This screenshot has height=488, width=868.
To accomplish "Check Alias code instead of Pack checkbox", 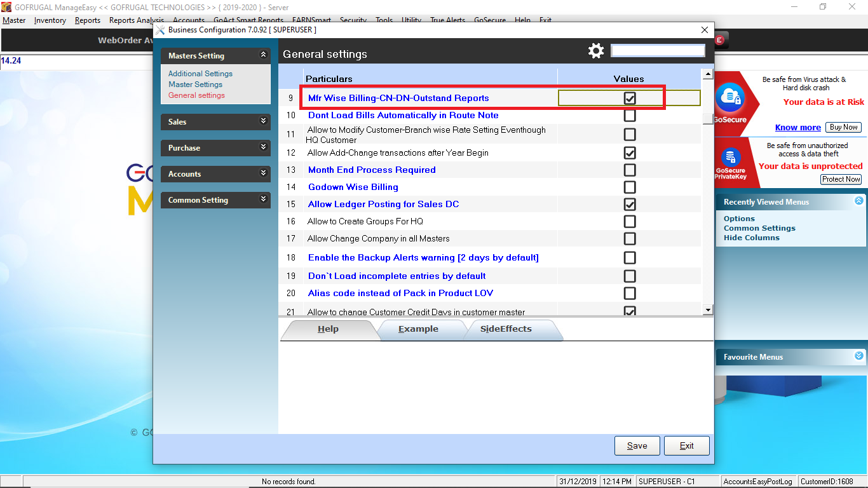I will coord(630,294).
